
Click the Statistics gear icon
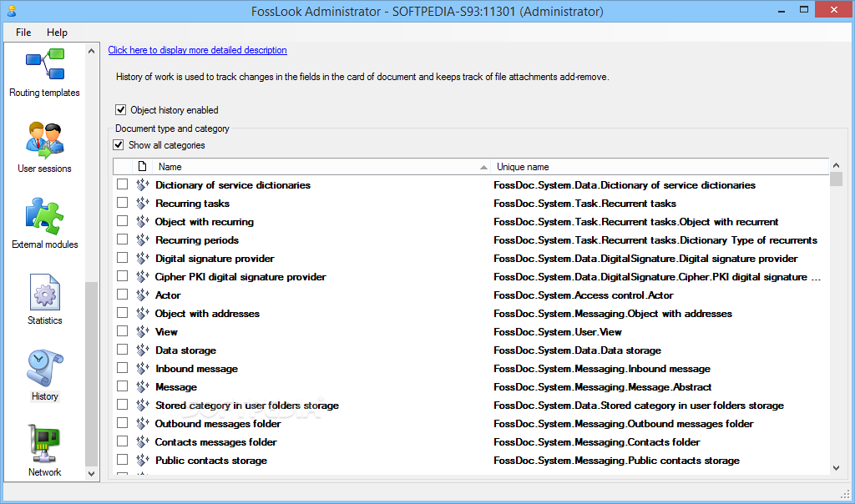(x=44, y=293)
